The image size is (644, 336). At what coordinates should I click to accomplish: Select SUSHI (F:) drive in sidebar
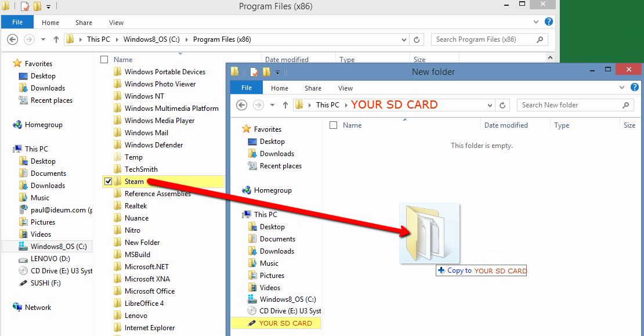click(x=39, y=283)
